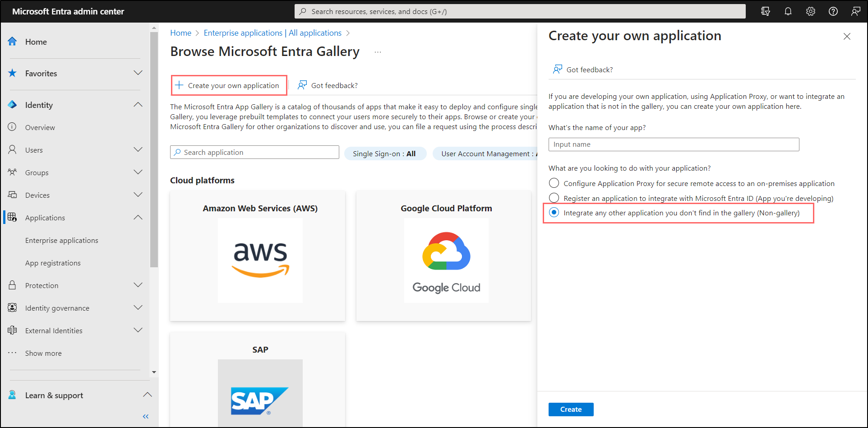Click the Identity governance icon

tap(12, 307)
